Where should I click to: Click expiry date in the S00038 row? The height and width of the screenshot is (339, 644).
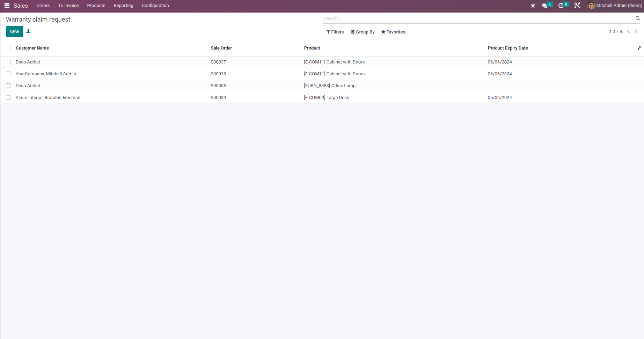[x=500, y=74]
